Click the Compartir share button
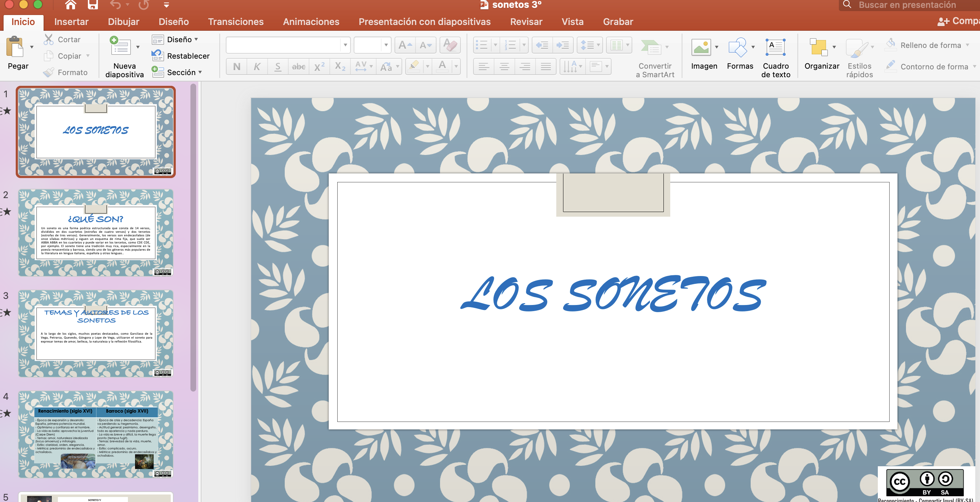This screenshot has width=980, height=502. click(958, 21)
